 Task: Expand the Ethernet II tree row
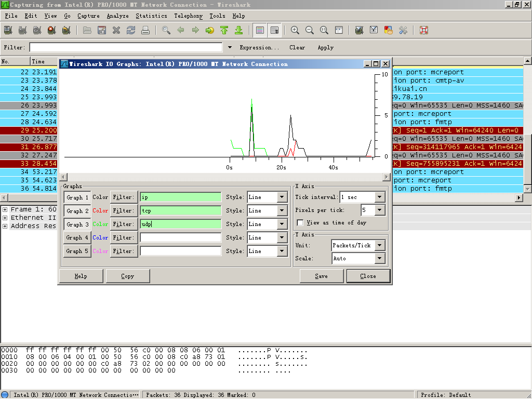(5, 218)
